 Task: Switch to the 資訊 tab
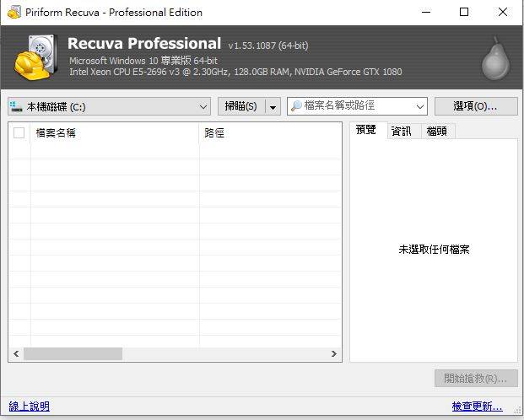pyautogui.click(x=402, y=131)
